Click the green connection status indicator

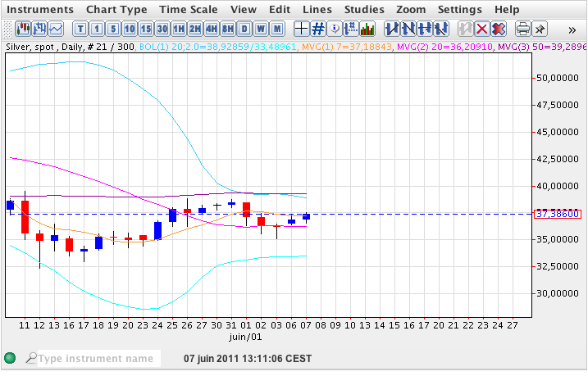(x=10, y=358)
